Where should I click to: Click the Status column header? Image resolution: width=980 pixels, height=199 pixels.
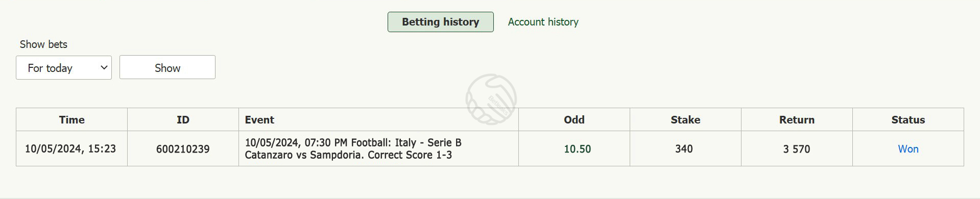908,120
